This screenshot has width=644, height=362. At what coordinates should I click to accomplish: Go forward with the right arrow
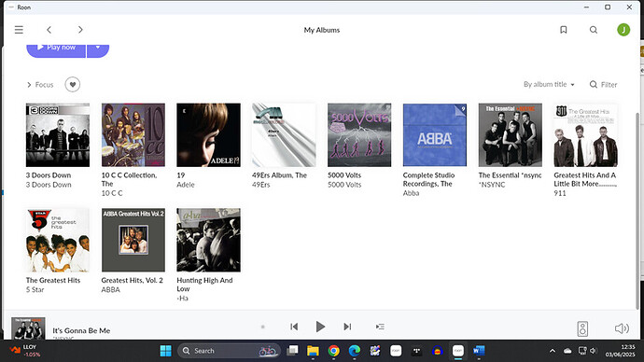80,30
